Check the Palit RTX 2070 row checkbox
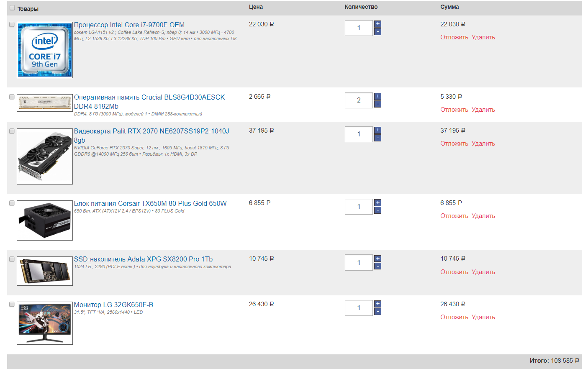Image resolution: width=588 pixels, height=369 pixels. tap(12, 131)
